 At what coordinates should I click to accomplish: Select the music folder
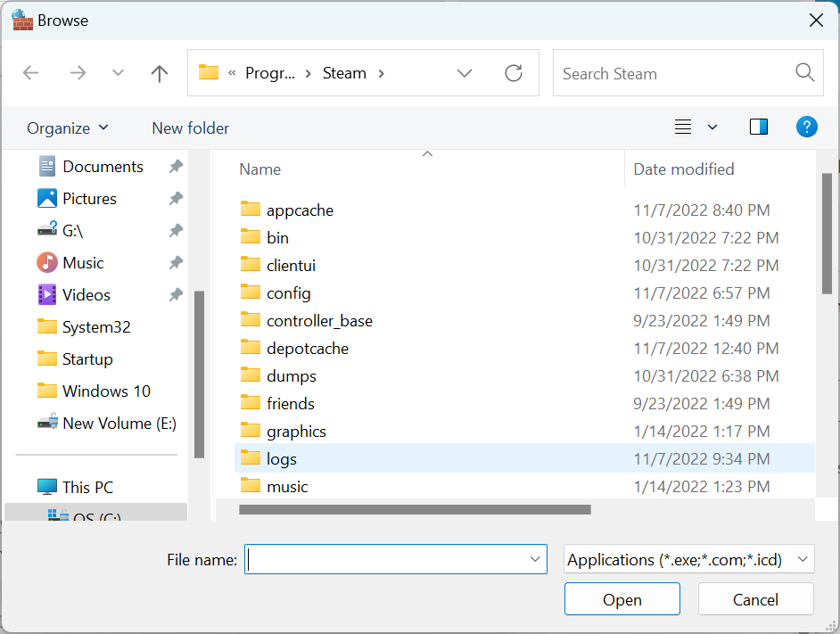tap(524, 487)
